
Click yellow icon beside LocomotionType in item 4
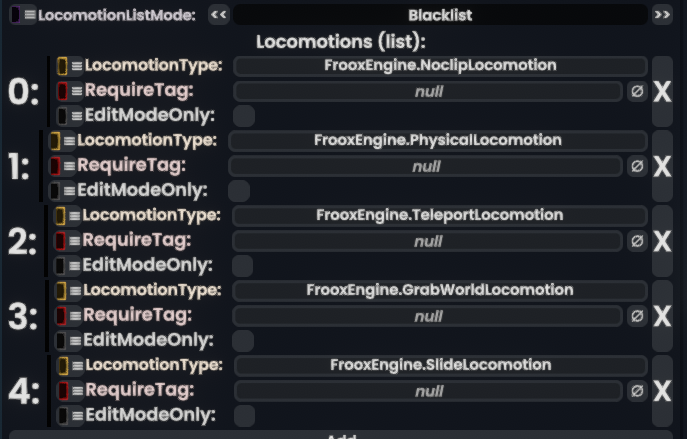point(62,365)
